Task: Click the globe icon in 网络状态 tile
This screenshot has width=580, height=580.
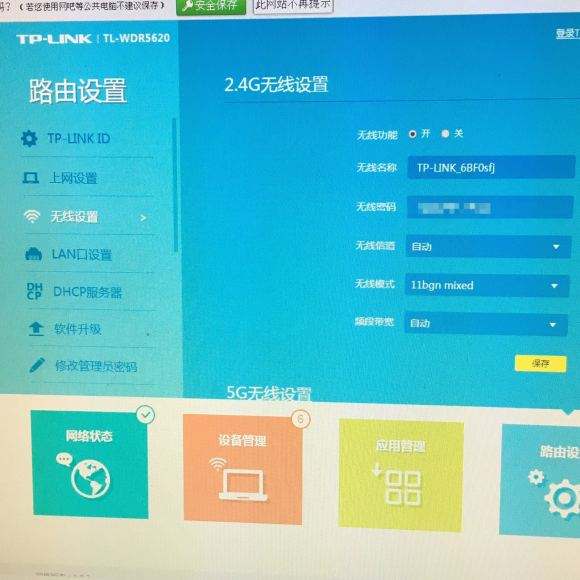Action: tap(90, 479)
